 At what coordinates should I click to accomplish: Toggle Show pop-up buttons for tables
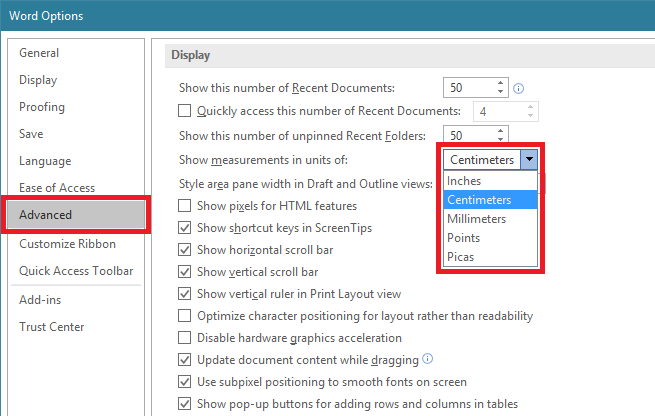pyautogui.click(x=185, y=404)
